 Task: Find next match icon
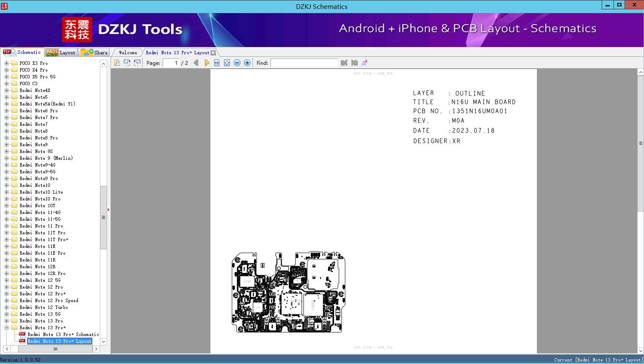pyautogui.click(x=354, y=63)
